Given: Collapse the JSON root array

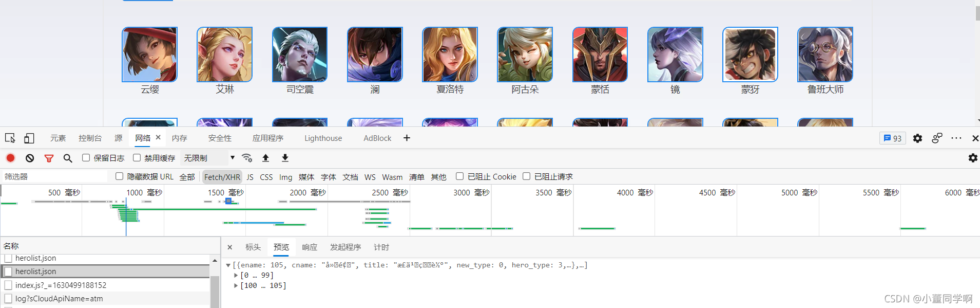Looking at the screenshot, I should 228,265.
